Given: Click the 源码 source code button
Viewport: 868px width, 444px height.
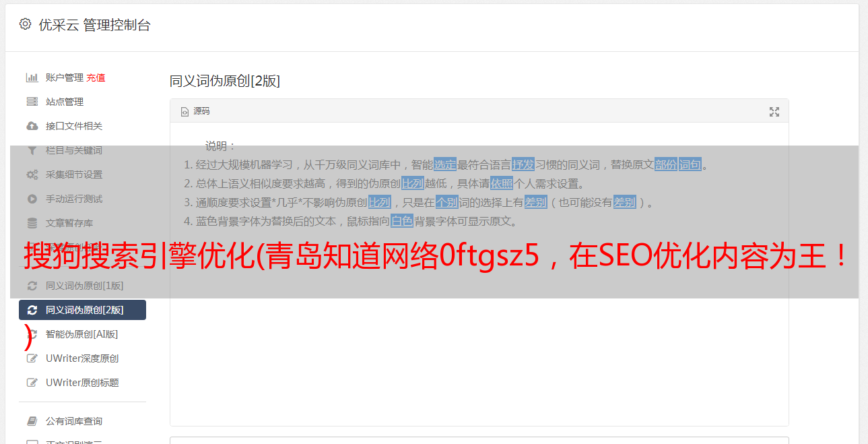Looking at the screenshot, I should (195, 111).
